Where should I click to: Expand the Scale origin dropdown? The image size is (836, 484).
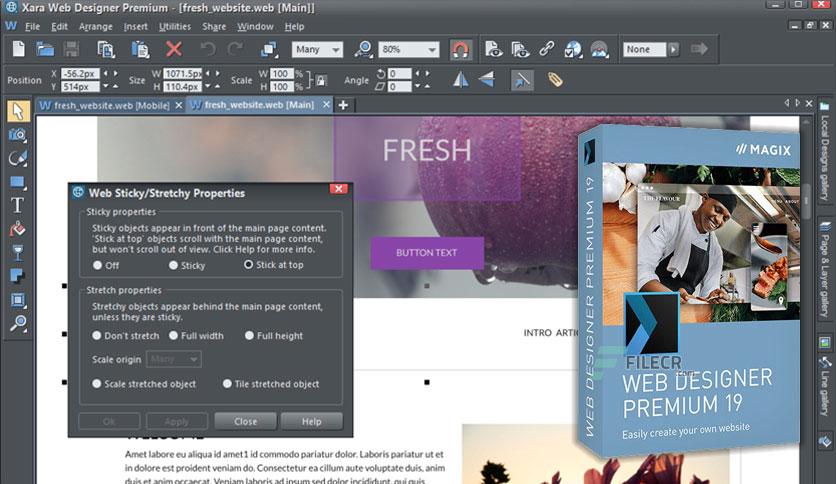coord(174,359)
